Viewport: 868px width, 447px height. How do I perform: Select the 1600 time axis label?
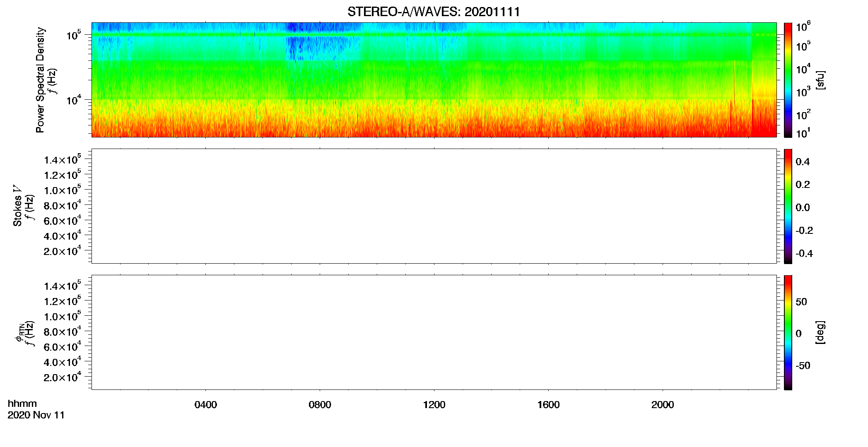548,405
